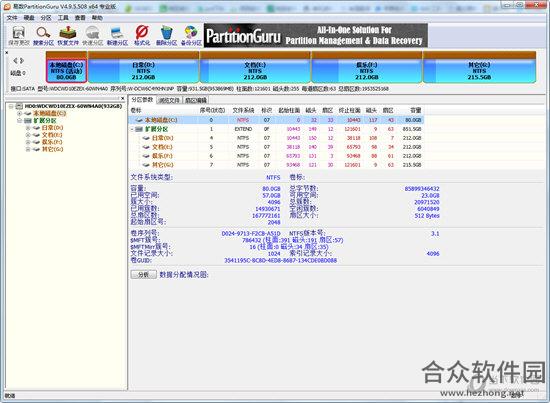The width and height of the screenshot is (550, 403).
Task: Collapse the HD0 disk node in tree
Action: point(11,106)
